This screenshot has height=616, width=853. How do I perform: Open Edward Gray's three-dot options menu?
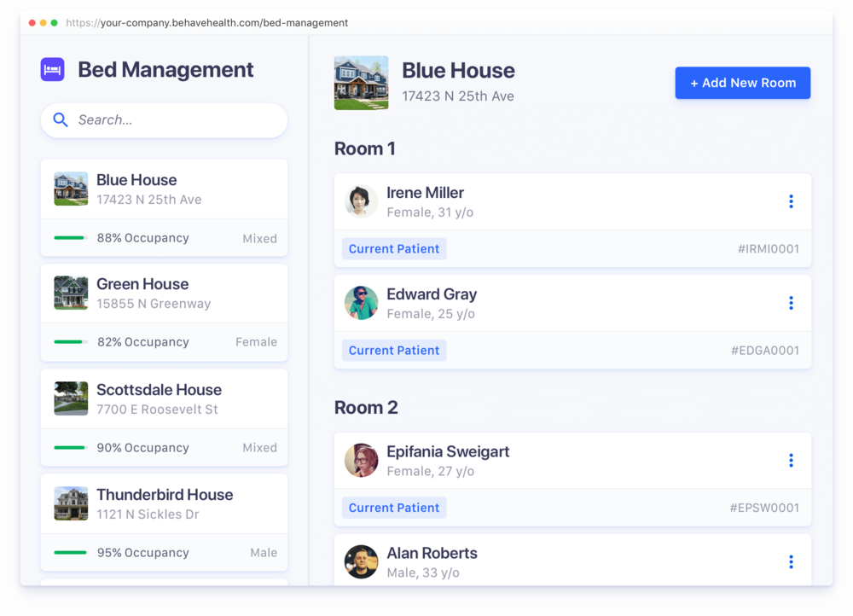click(x=791, y=303)
